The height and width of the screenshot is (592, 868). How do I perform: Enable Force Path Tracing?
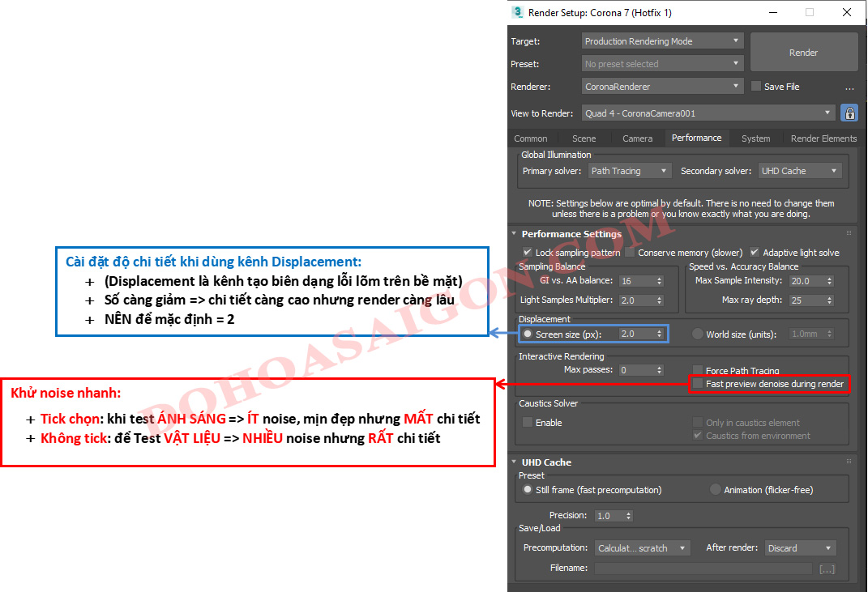click(697, 370)
